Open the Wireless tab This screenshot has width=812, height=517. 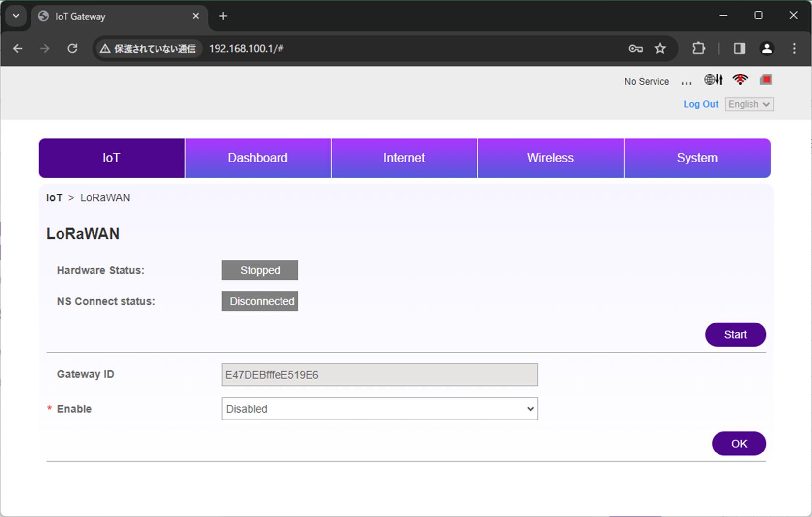[x=550, y=158]
